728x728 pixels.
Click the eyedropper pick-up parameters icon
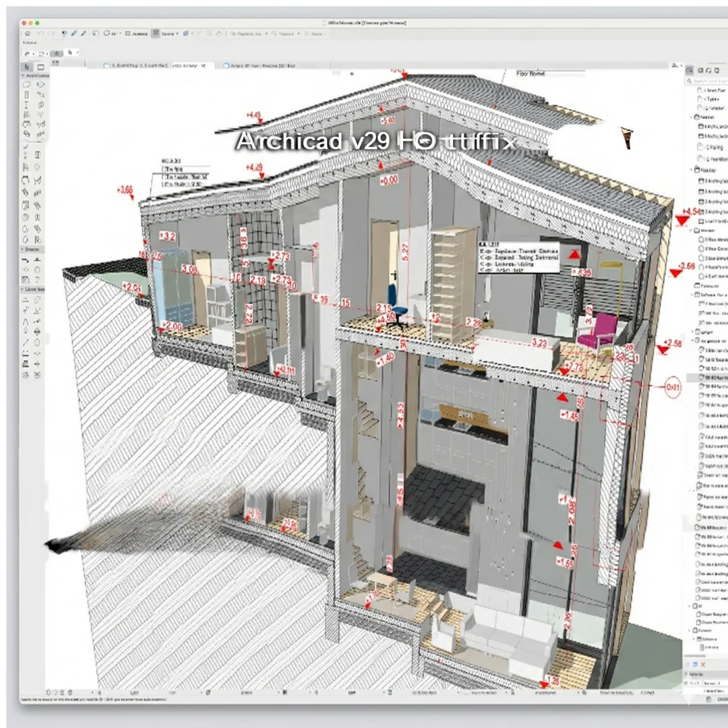point(74,32)
